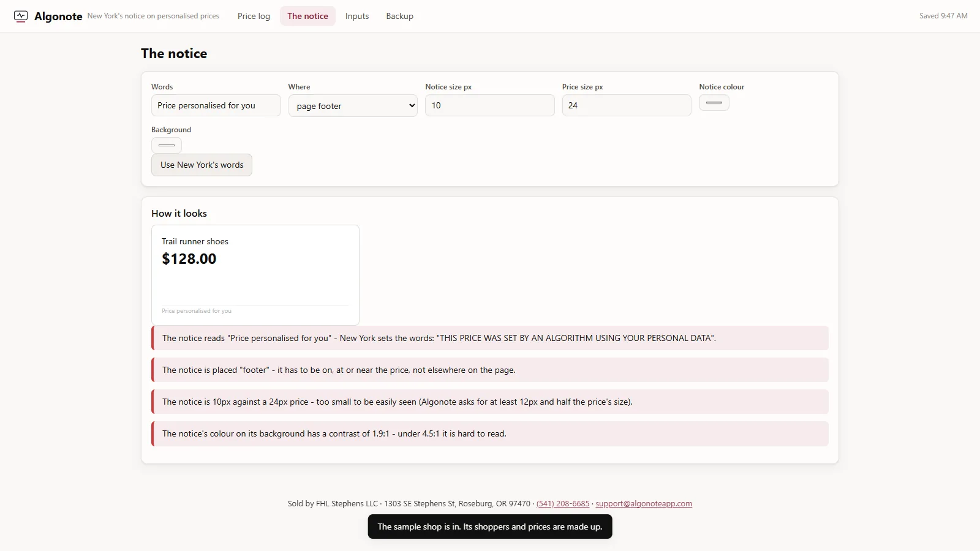Screen dimensions: 980x551
Task: Click the Algonote brand name
Action: click(x=58, y=17)
